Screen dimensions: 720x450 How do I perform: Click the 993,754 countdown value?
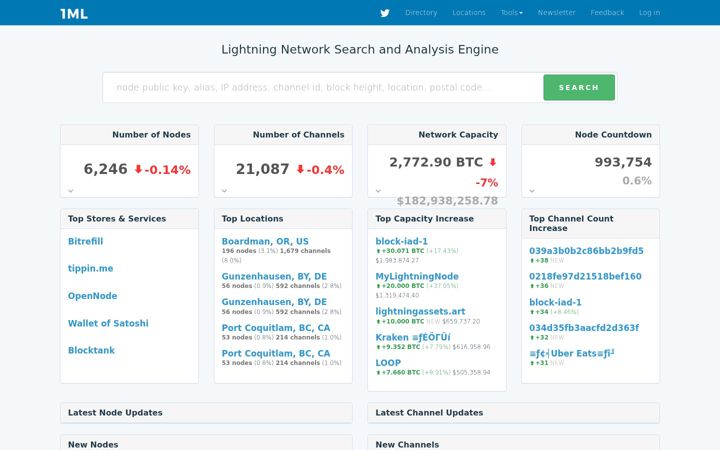click(x=623, y=162)
